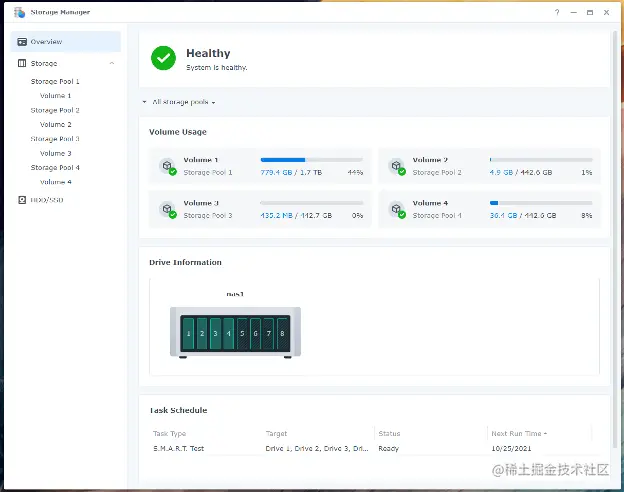Screen dimensions: 624x492
Task: Click the Overview sidebar icon
Action: click(22, 42)
